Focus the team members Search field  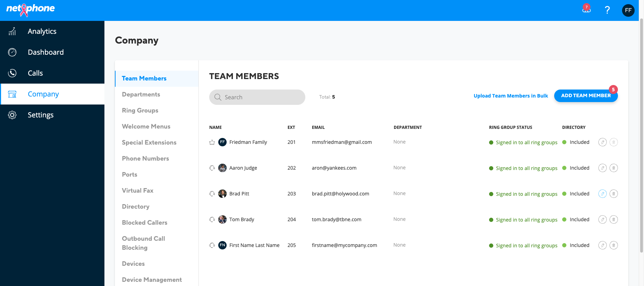257,97
